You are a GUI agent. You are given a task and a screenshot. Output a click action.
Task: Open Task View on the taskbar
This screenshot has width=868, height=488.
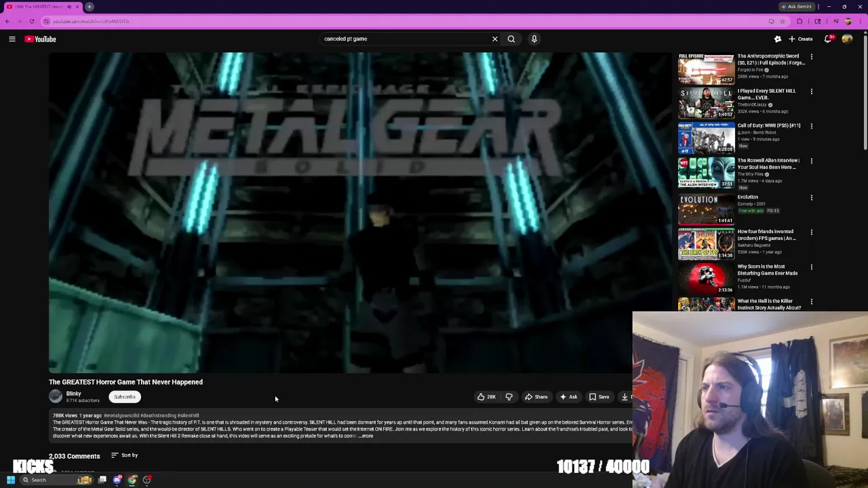[x=102, y=480]
